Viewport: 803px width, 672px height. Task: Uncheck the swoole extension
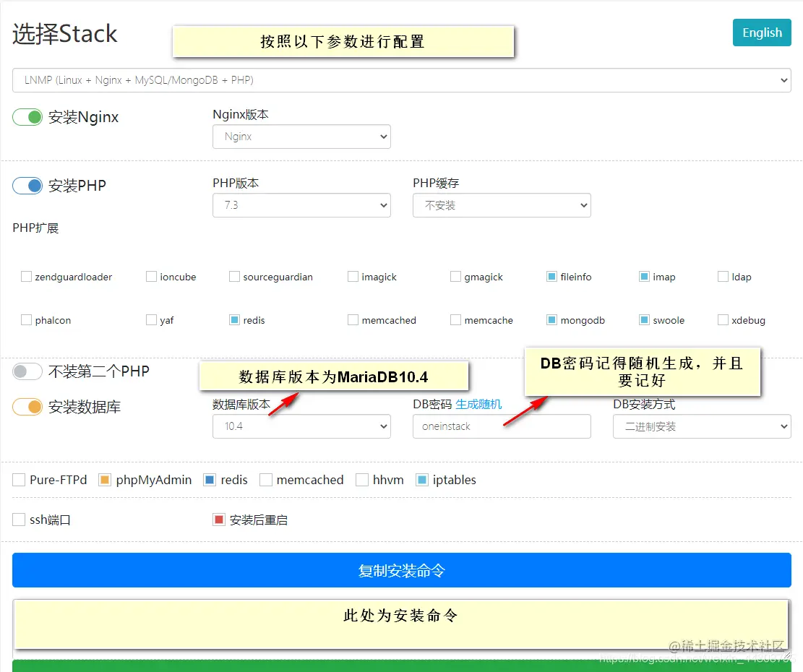pyautogui.click(x=644, y=320)
